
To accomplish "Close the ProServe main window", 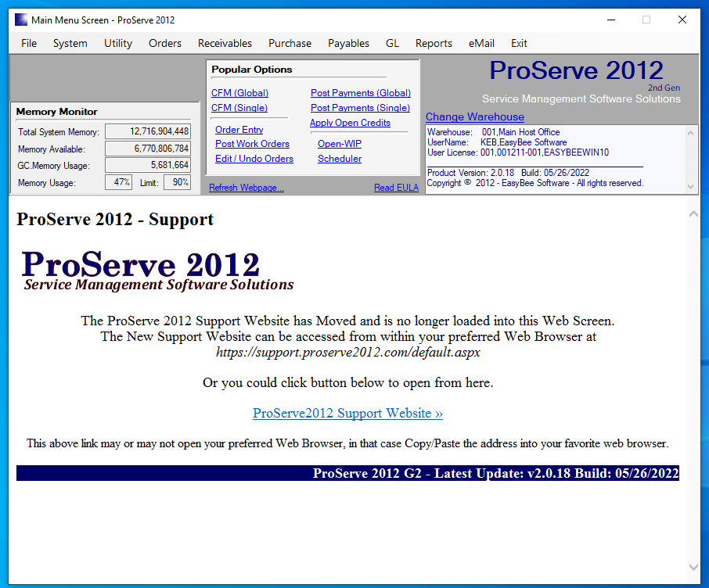I will [x=682, y=20].
